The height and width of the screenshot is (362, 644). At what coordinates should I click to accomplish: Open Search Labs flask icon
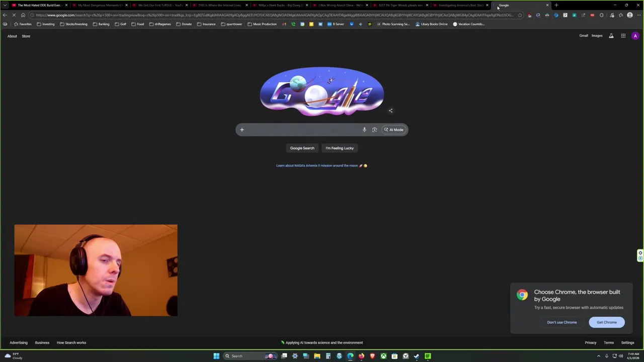(x=611, y=36)
